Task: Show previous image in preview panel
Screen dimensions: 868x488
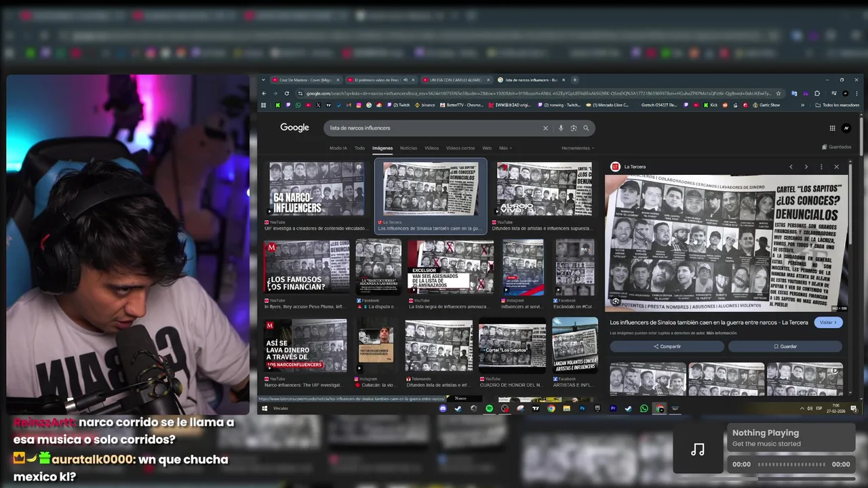Action: 791,167
